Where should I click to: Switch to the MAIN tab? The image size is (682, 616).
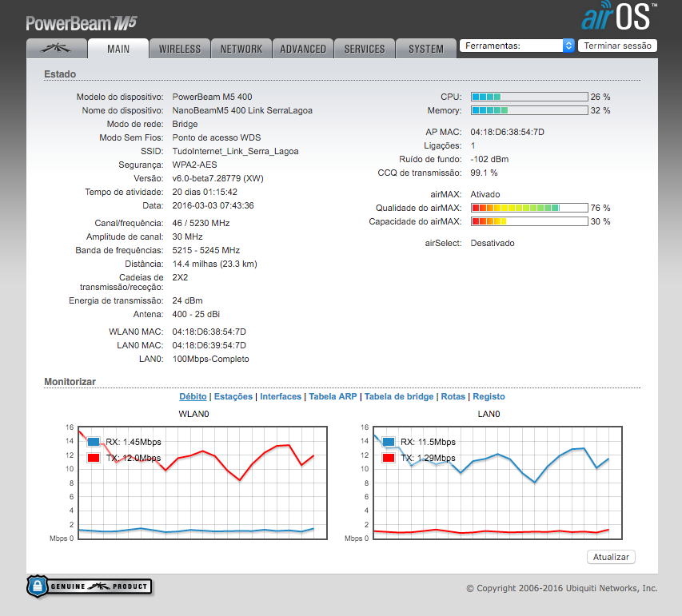coord(118,49)
